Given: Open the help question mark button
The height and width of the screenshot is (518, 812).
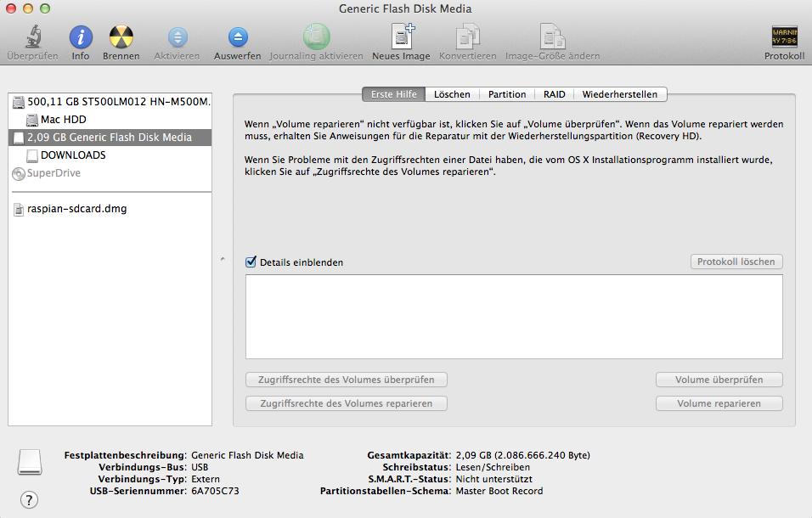Looking at the screenshot, I should 29,500.
